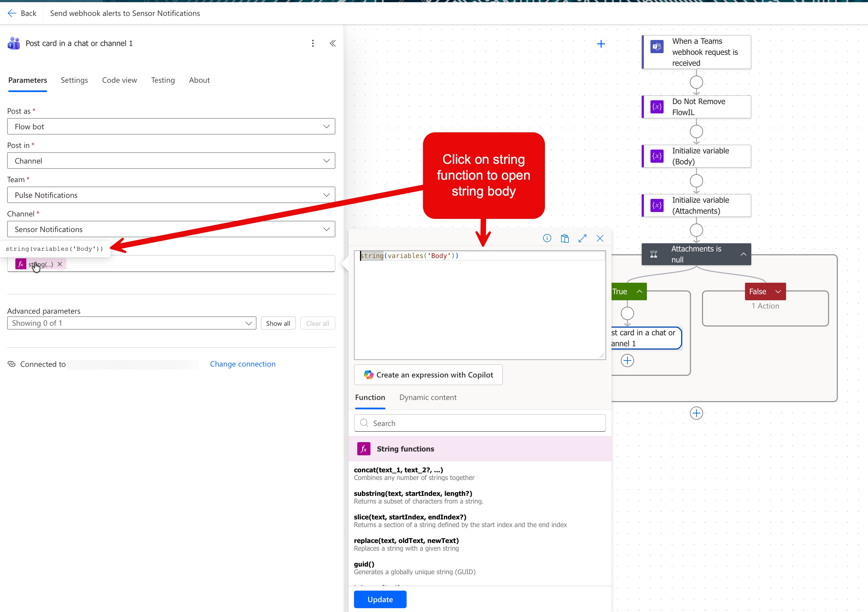868x612 pixels.
Task: Switch to the Parameters tab
Action: click(x=28, y=80)
